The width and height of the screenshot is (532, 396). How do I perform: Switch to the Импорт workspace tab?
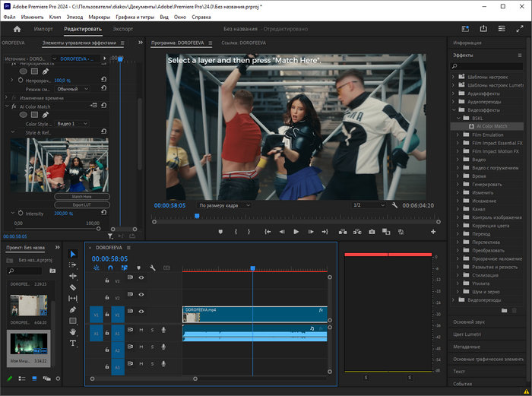pyautogui.click(x=43, y=29)
